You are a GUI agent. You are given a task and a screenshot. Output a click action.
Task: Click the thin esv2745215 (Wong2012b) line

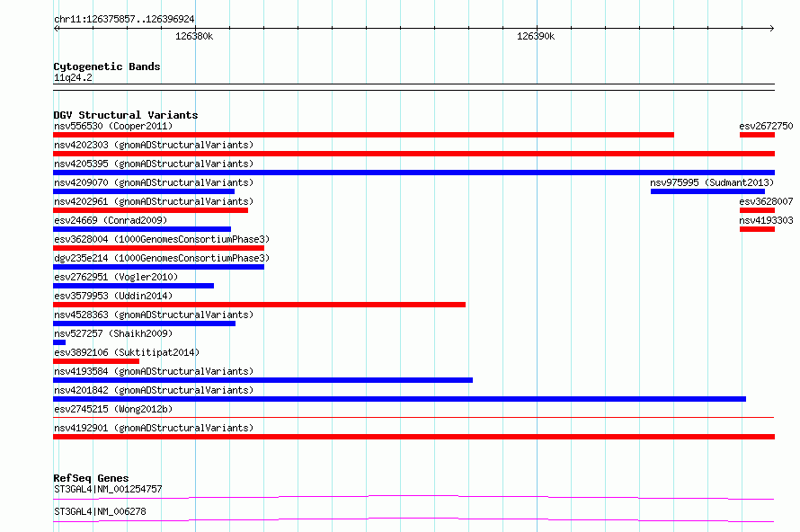click(413, 417)
